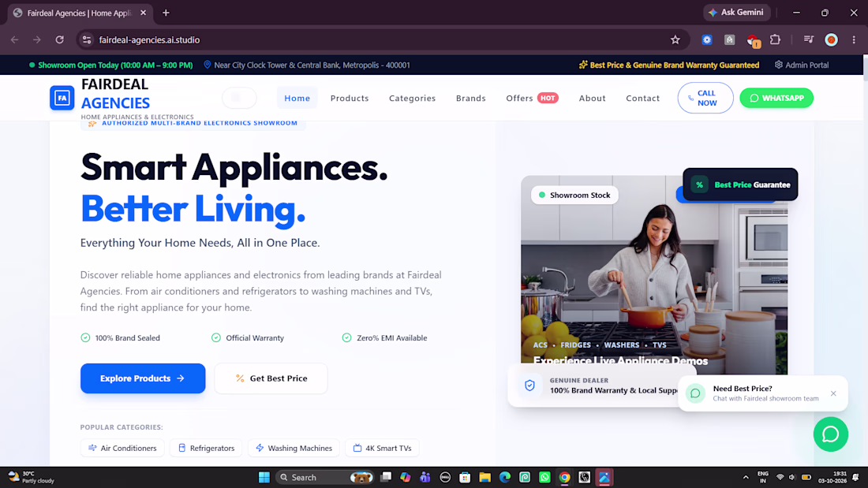Open a new browser tab
The height and width of the screenshot is (488, 868).
coord(166,13)
